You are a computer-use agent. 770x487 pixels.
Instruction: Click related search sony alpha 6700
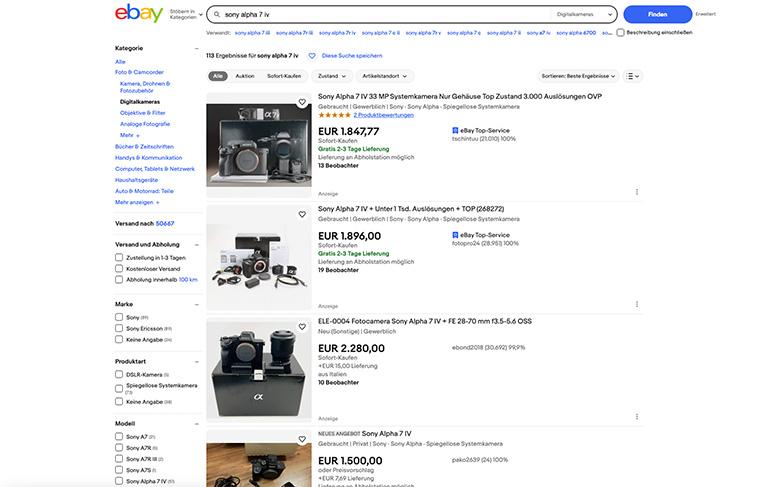pos(576,33)
